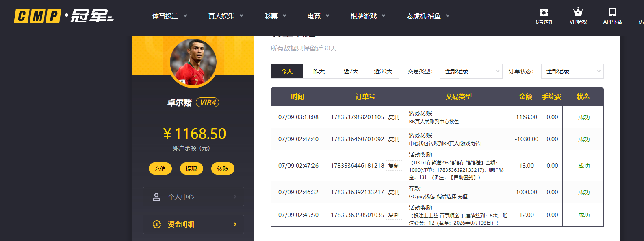Expand the 老虎机.捕鱼 menu
Screen dimensions: 644x241
(x=428, y=16)
